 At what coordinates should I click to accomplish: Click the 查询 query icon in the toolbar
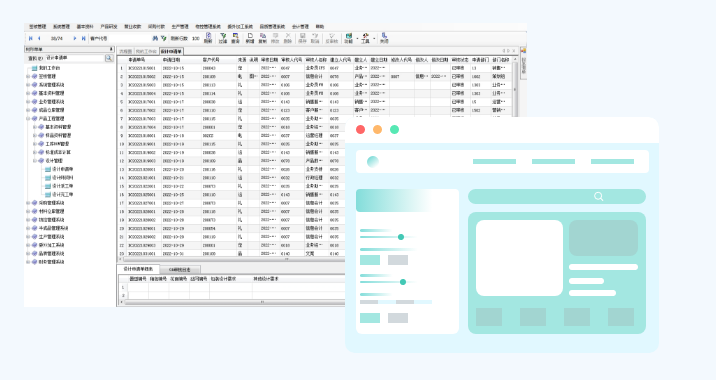[x=236, y=38]
